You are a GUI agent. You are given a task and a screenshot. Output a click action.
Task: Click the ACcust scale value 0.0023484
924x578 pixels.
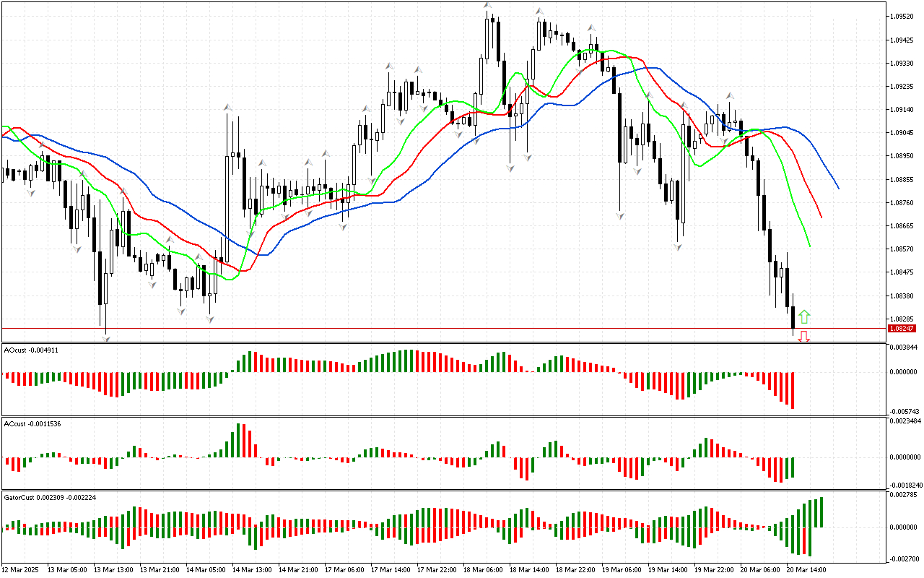point(905,420)
